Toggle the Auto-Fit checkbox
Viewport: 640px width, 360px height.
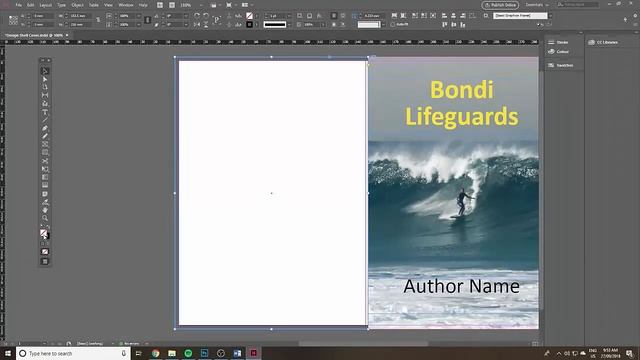[x=392, y=24]
